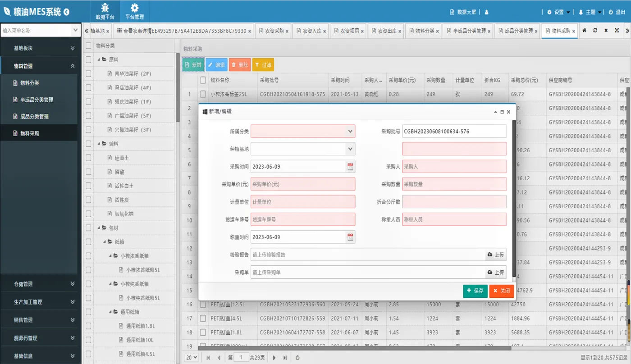
Task: Collapse the sidebar via arrow beside 粮油MES系统
Action: point(67,12)
